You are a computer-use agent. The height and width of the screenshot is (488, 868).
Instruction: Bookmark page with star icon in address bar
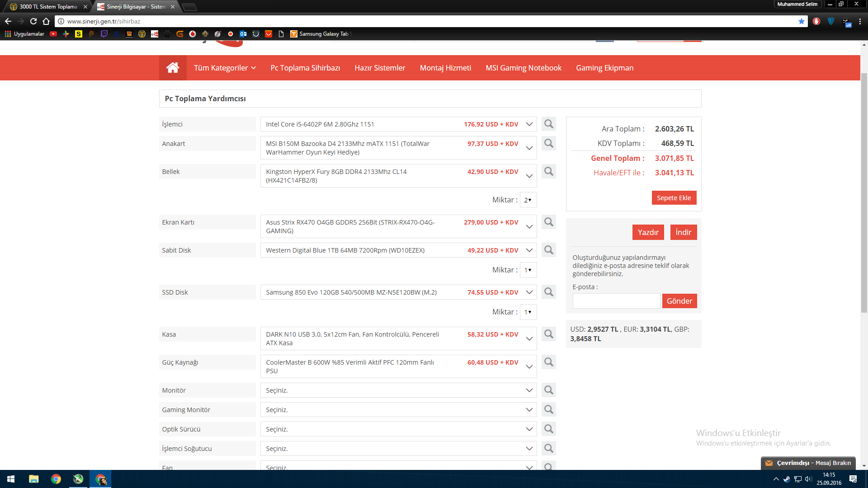pyautogui.click(x=802, y=21)
